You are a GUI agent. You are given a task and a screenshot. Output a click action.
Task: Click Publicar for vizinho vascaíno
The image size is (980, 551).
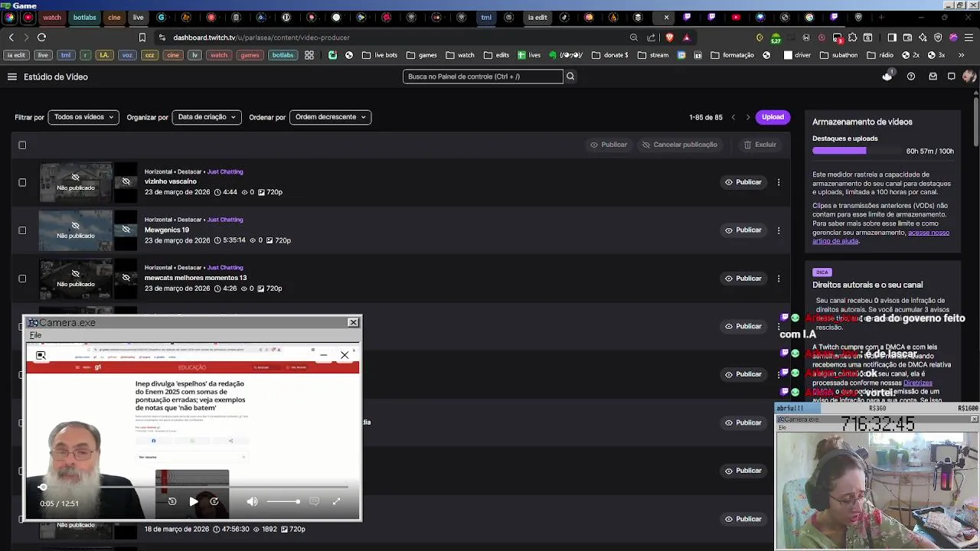click(743, 182)
